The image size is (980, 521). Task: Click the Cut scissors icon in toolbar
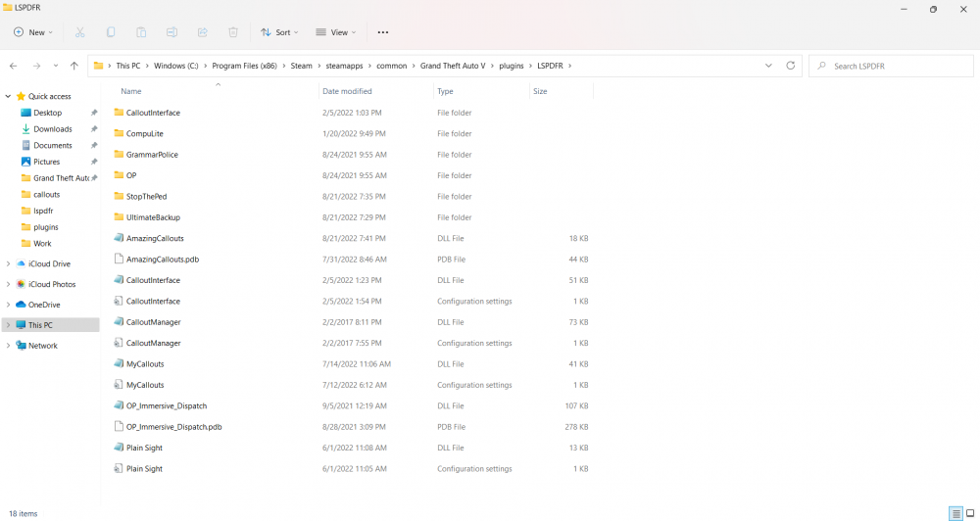[80, 32]
